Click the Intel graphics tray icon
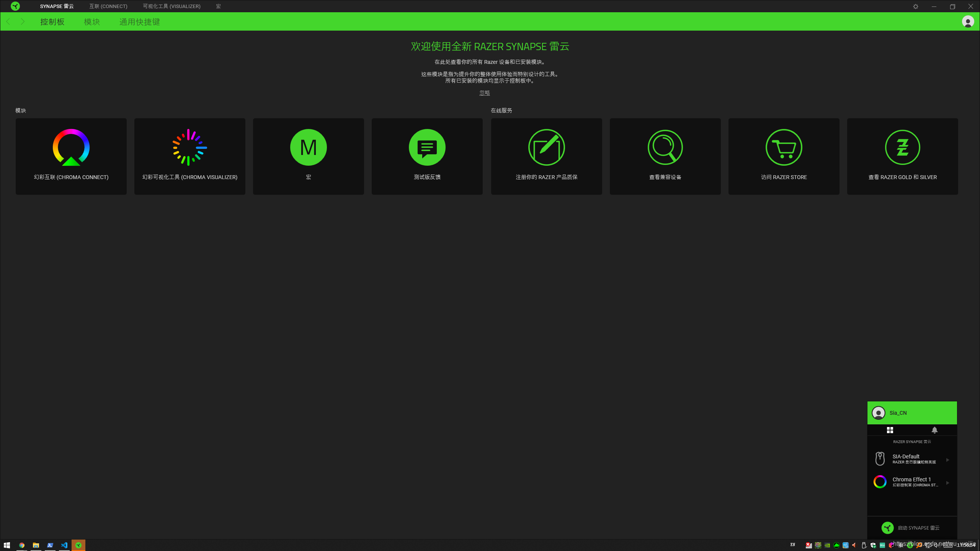Viewport: 980px width, 551px height. coord(846,545)
